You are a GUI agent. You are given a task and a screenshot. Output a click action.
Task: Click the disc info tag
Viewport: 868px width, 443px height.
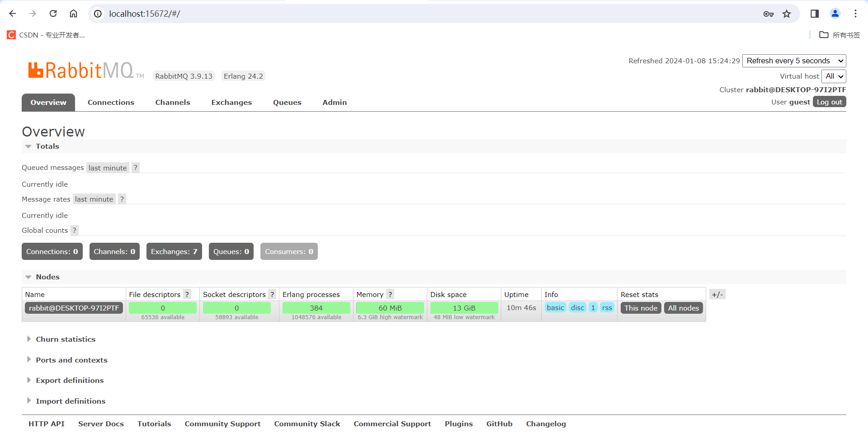578,307
